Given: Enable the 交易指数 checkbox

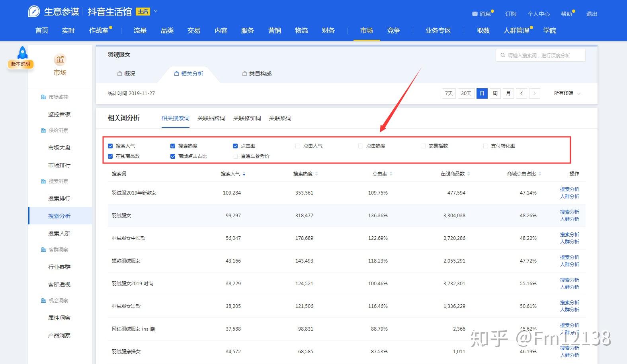Looking at the screenshot, I should (423, 146).
